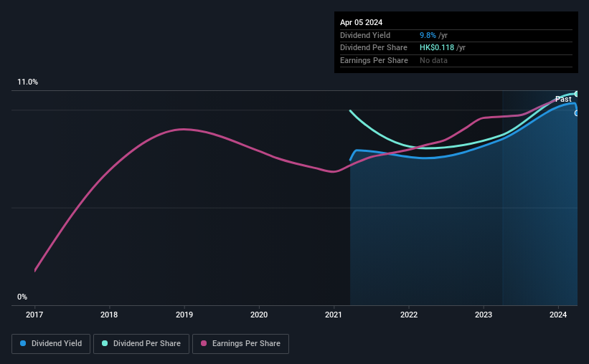The width and height of the screenshot is (589, 364).
Task: Click the 11.0% y-axis label
Action: (27, 82)
